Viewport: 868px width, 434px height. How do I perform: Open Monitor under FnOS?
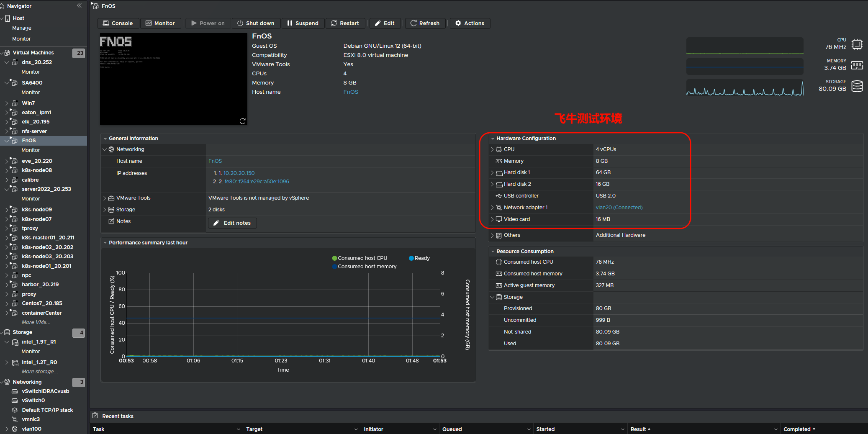pos(31,150)
